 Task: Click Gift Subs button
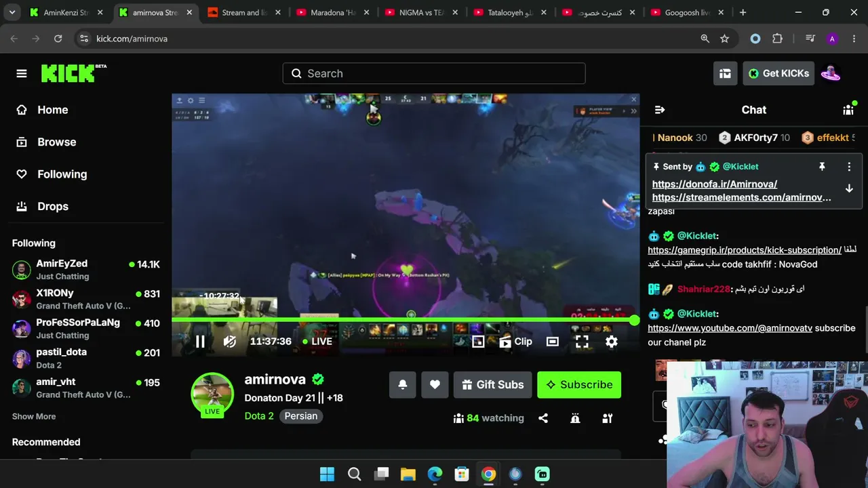point(492,384)
